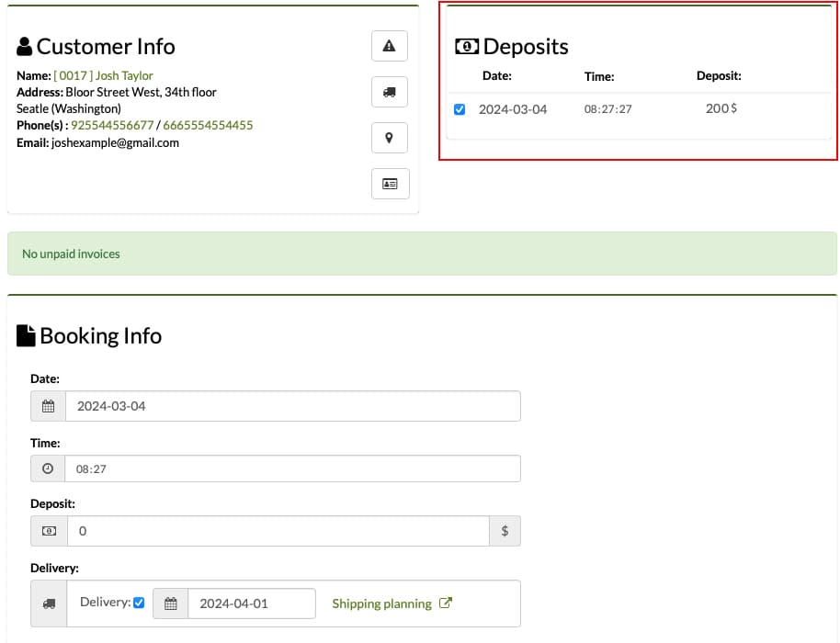The width and height of the screenshot is (840, 643).
Task: Click external link icon after Shipping planning
Action: [445, 603]
